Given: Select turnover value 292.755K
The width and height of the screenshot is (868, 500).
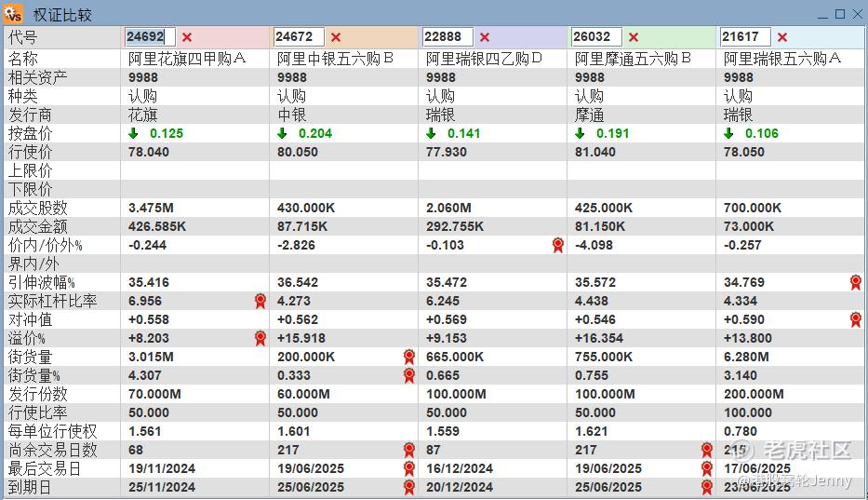Looking at the screenshot, I should (x=455, y=226).
